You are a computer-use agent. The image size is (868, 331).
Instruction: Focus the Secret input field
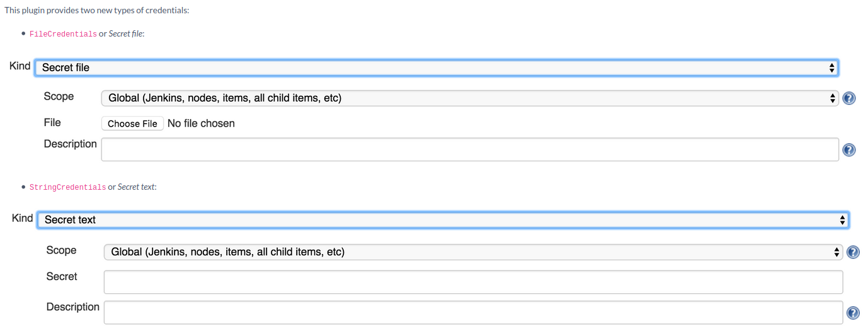473,282
